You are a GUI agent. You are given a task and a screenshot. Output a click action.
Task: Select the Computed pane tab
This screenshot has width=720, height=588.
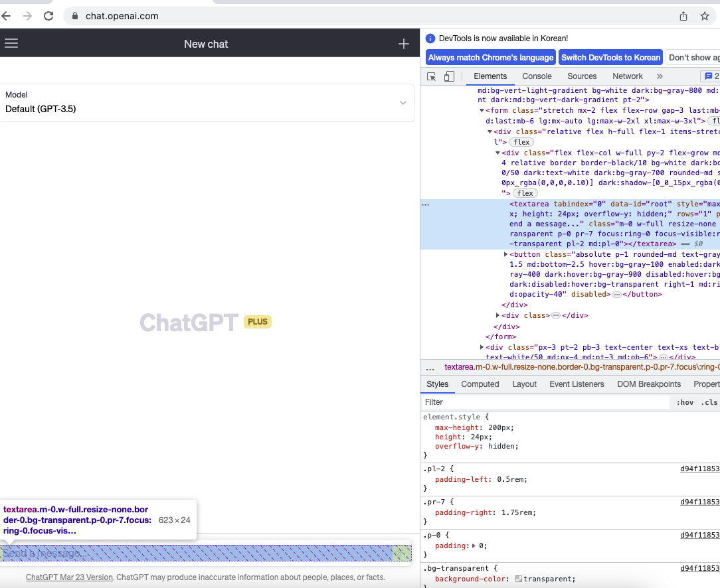[480, 384]
